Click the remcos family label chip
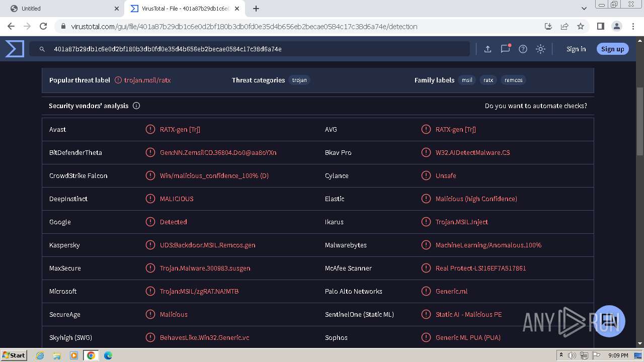This screenshot has width=644, height=362. tap(513, 80)
